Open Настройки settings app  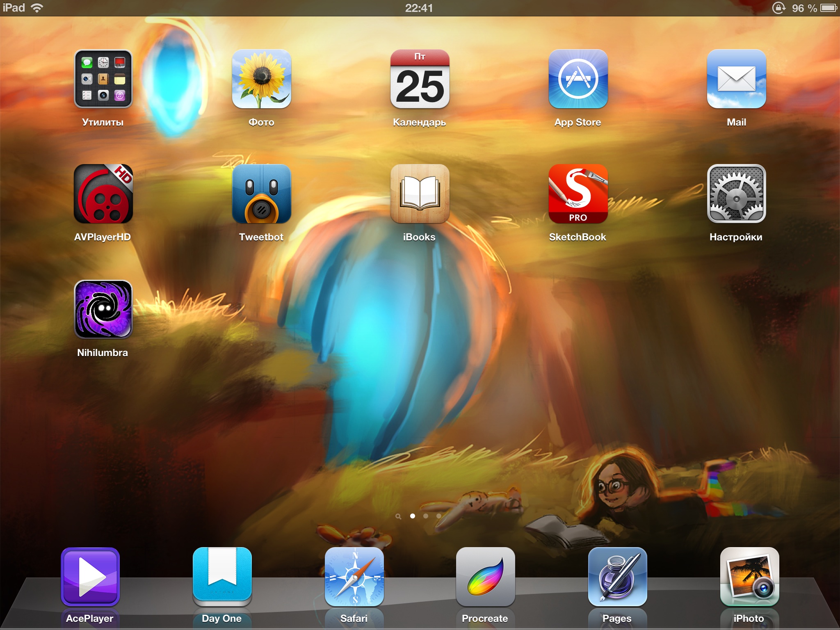(x=737, y=194)
